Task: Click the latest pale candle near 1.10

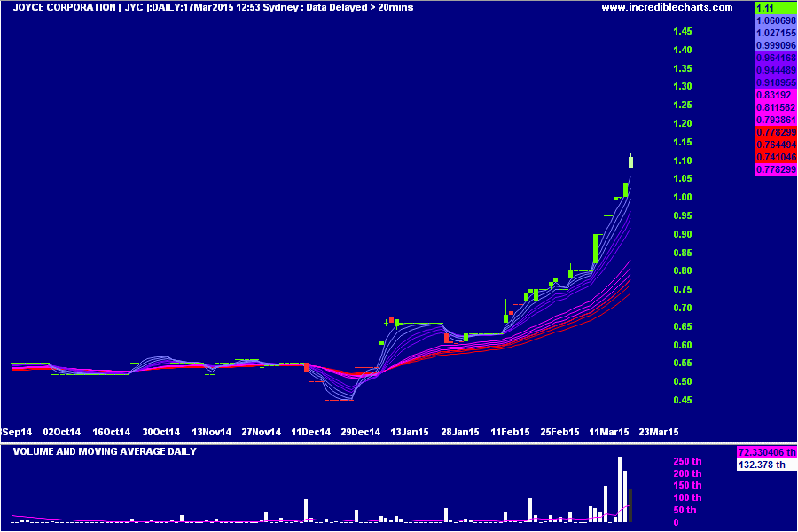Action: pos(631,162)
